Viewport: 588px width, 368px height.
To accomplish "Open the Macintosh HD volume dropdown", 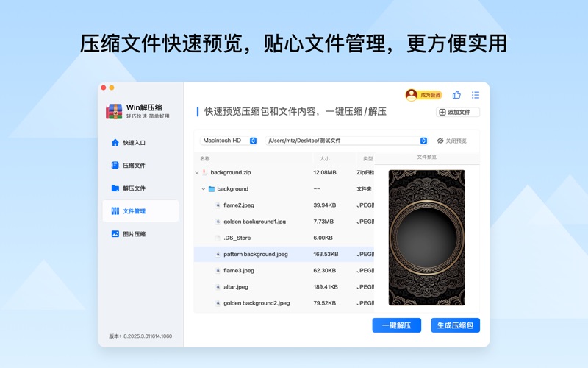I will click(229, 141).
